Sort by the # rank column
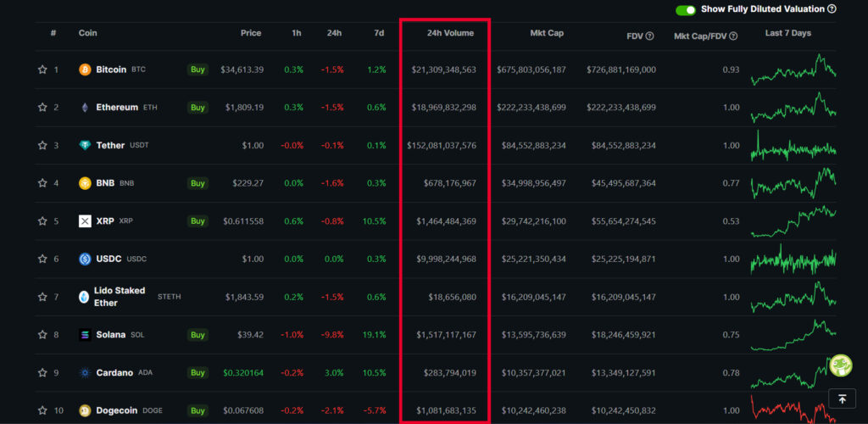868x424 pixels. coord(53,33)
